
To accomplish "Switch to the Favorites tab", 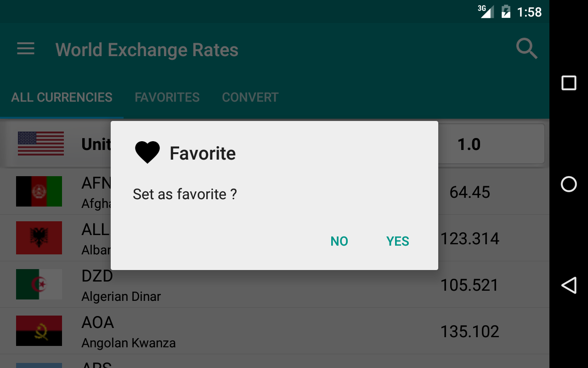I will click(167, 98).
